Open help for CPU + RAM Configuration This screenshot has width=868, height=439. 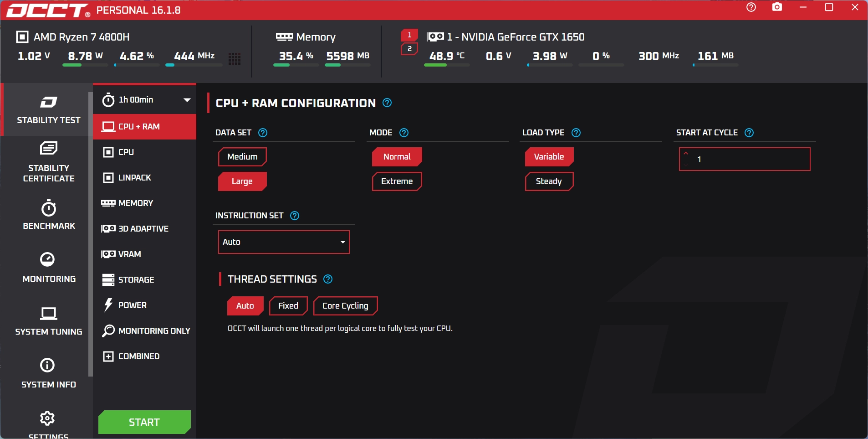coord(387,103)
